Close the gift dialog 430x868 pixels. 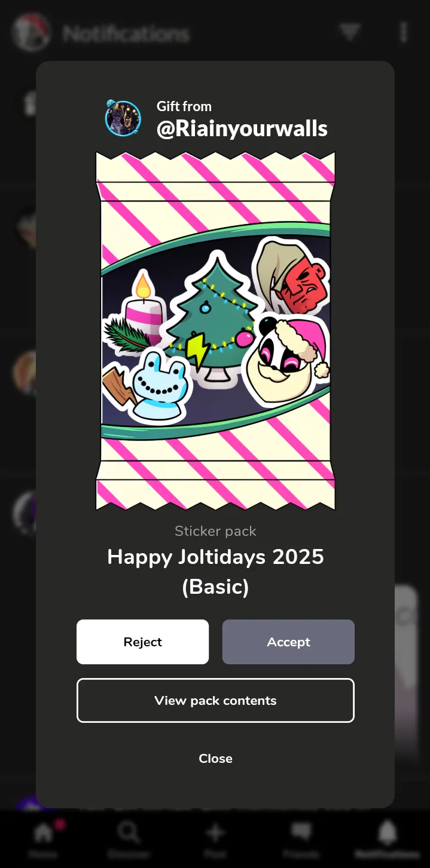[215, 758]
